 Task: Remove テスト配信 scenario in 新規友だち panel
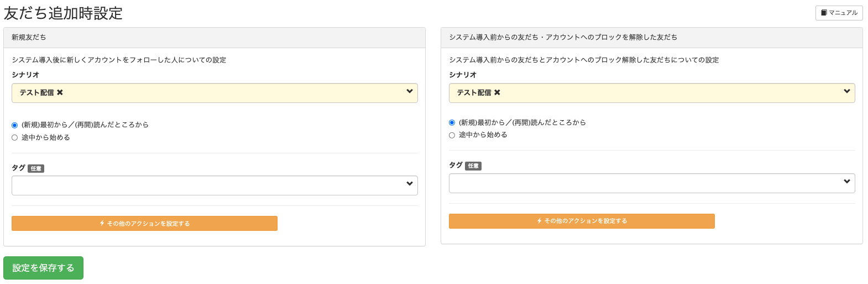pyautogui.click(x=60, y=92)
